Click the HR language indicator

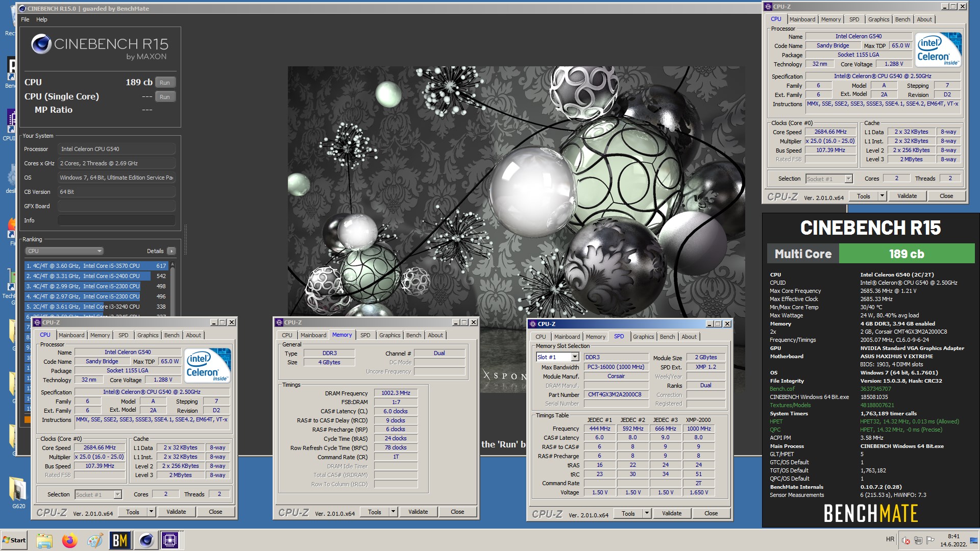point(890,539)
